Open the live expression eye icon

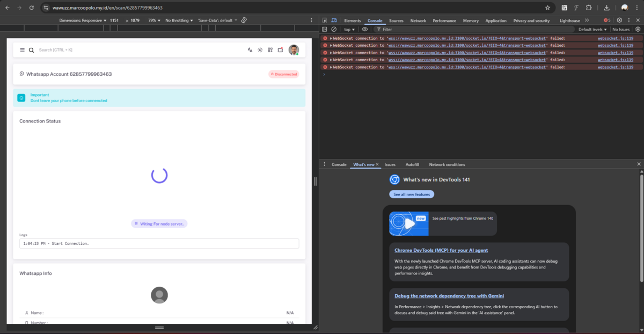tap(365, 30)
